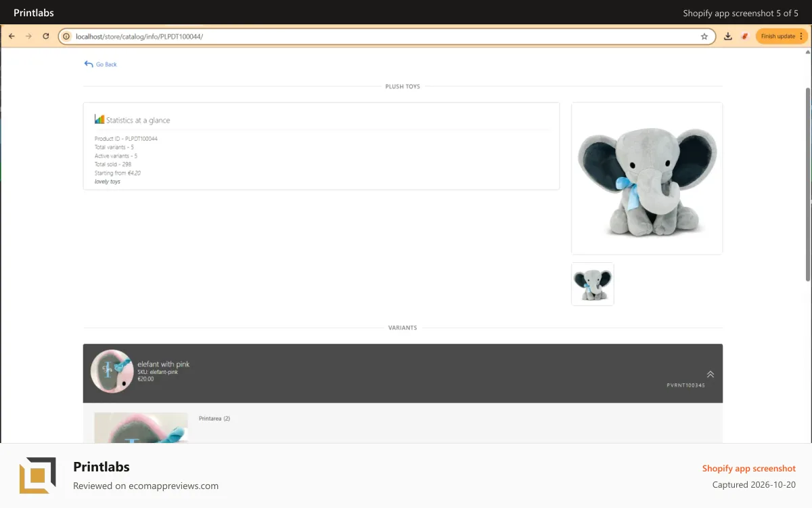Click the site info icon in address bar
812x508 pixels.
[67, 37]
